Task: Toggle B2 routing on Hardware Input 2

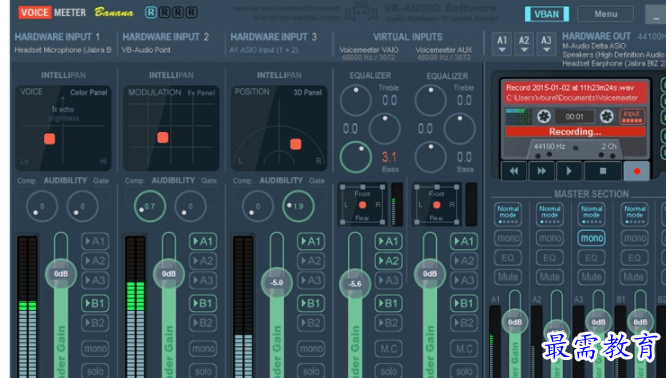Action: (x=203, y=323)
